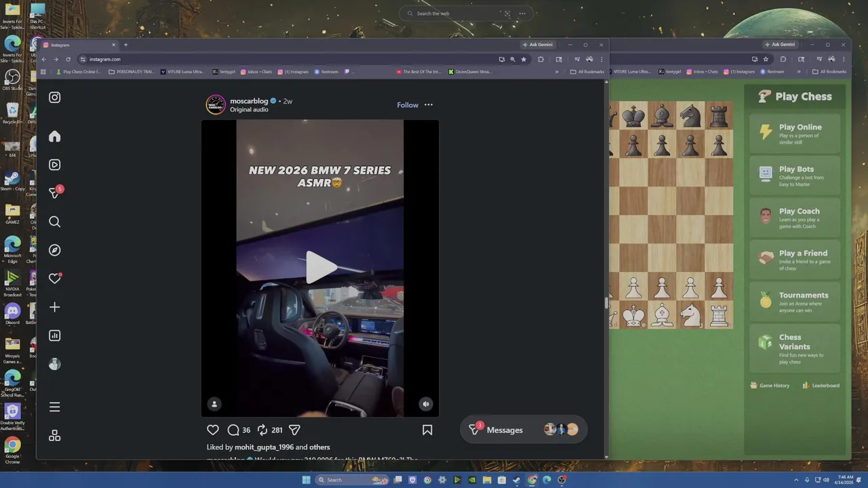Expand the hidden bookmarks chevron
The image size is (868, 488).
coord(557,71)
